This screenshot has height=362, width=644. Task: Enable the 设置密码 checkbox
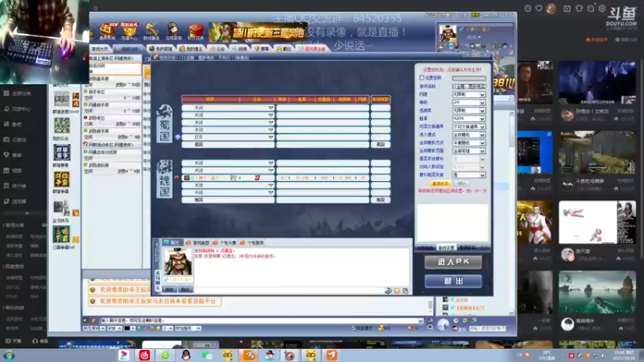tap(421, 77)
